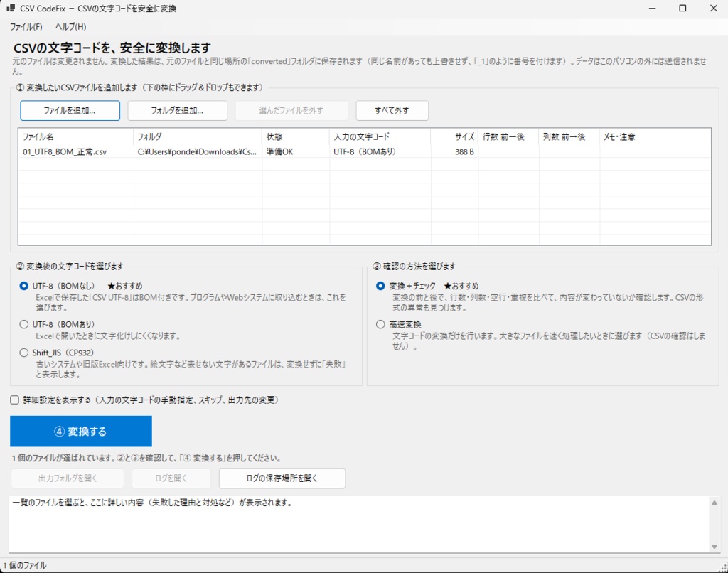
Task: Close the CSV CodeFix window
Action: (714, 9)
